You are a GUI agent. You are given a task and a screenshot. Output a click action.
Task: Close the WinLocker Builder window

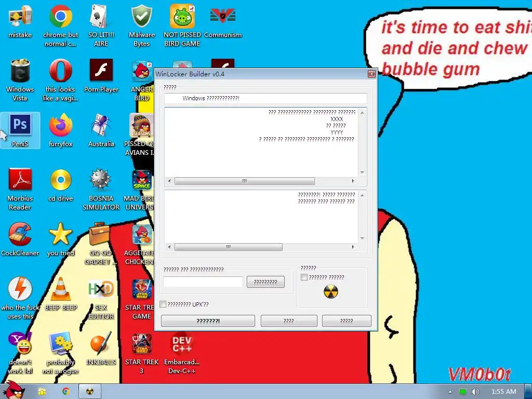coord(372,74)
